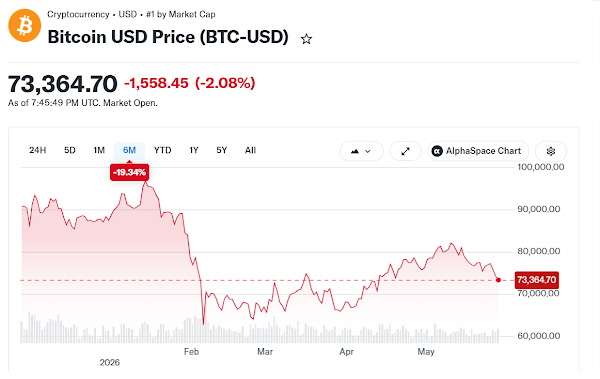The image size is (600, 379).
Task: Click the 73,364.70 price label on axis
Action: point(536,280)
